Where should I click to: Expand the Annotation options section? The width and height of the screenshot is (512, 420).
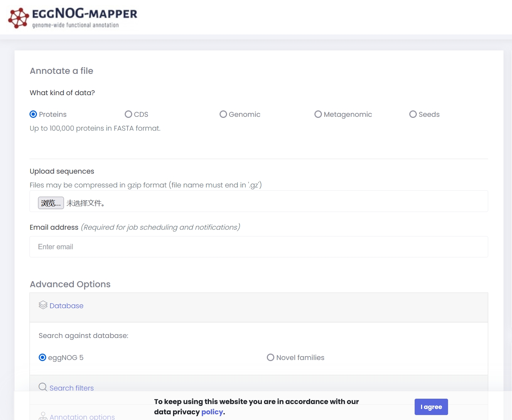[x=82, y=417]
